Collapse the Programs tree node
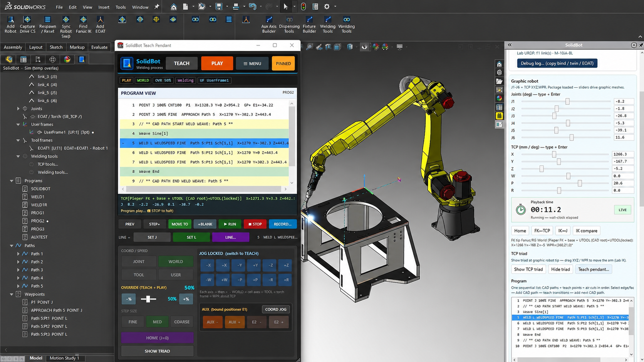The image size is (644, 362). pos(12,180)
